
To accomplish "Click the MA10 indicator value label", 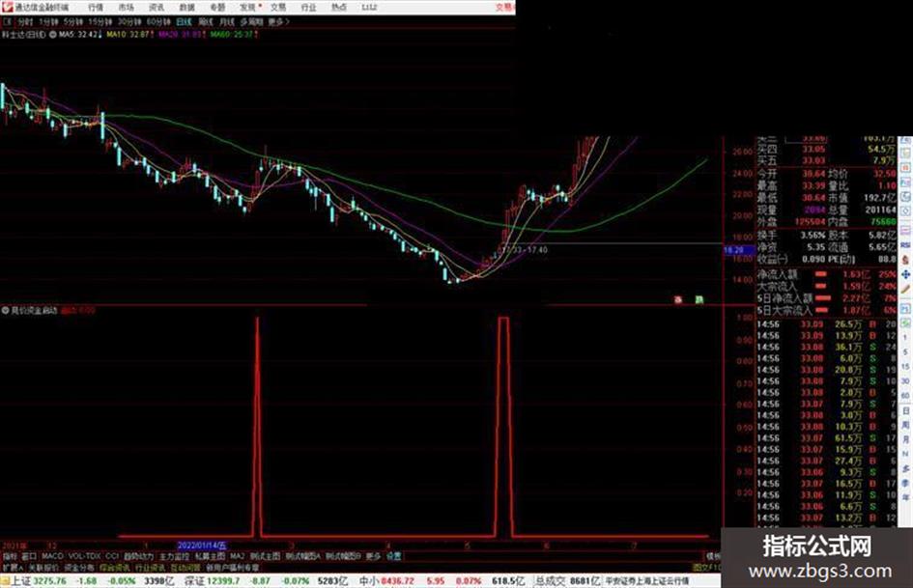I will tap(129, 35).
